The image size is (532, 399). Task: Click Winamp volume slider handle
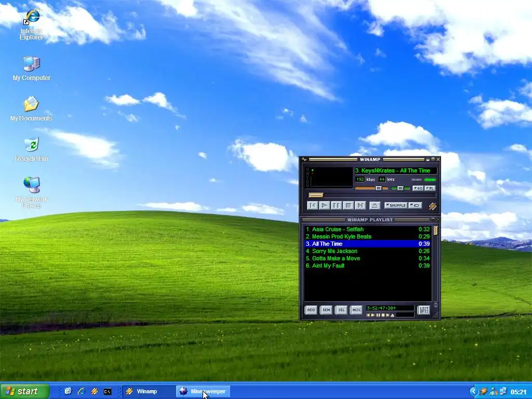click(x=378, y=188)
